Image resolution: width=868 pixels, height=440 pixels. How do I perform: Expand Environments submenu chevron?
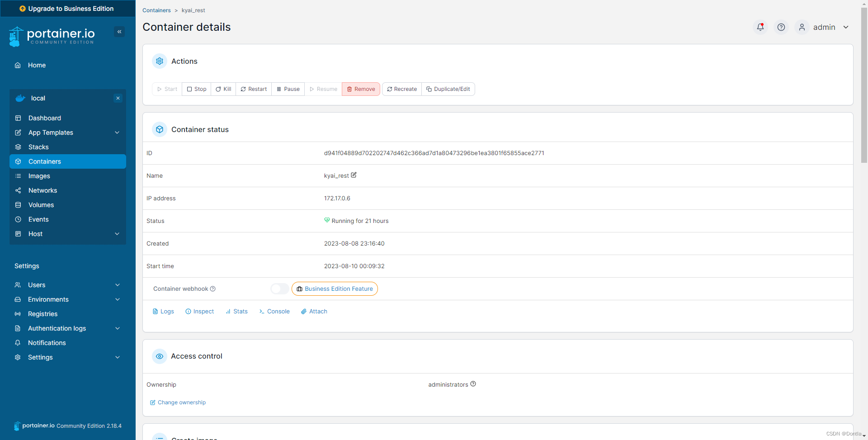(118, 299)
